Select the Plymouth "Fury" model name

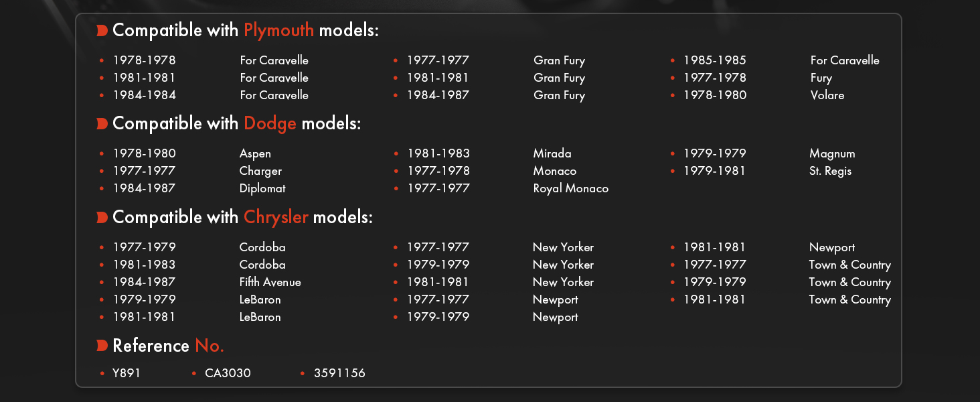(x=821, y=78)
